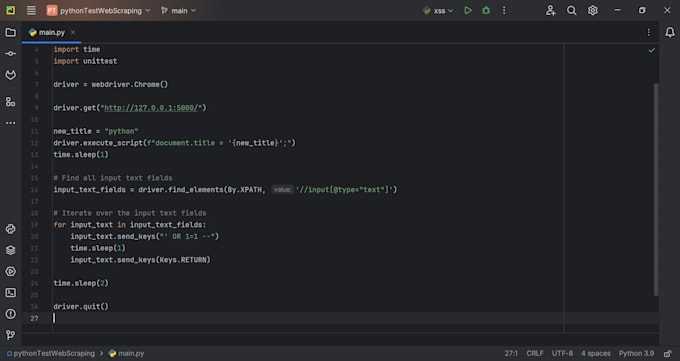Image resolution: width=680 pixels, height=361 pixels.
Task: Toggle the read-only lock icon
Action: (667, 353)
